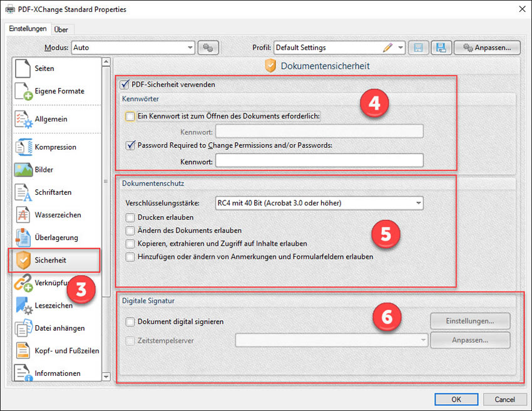
Task: Click the Cancel button
Action: [x=504, y=400]
